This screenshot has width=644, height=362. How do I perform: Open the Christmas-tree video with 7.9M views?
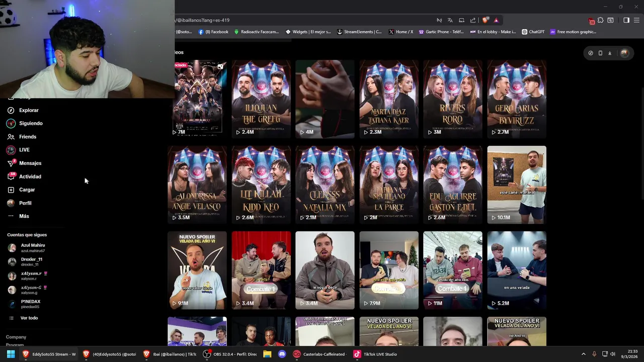tap(389, 270)
